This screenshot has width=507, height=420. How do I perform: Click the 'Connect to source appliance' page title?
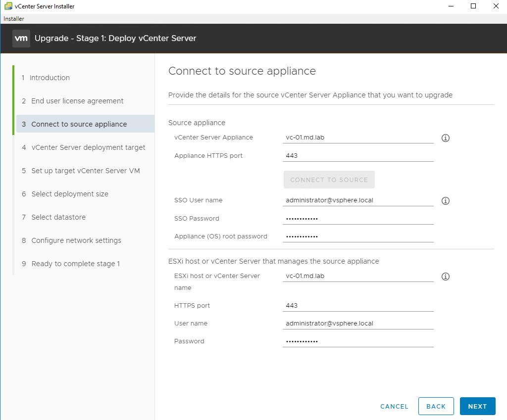click(242, 71)
